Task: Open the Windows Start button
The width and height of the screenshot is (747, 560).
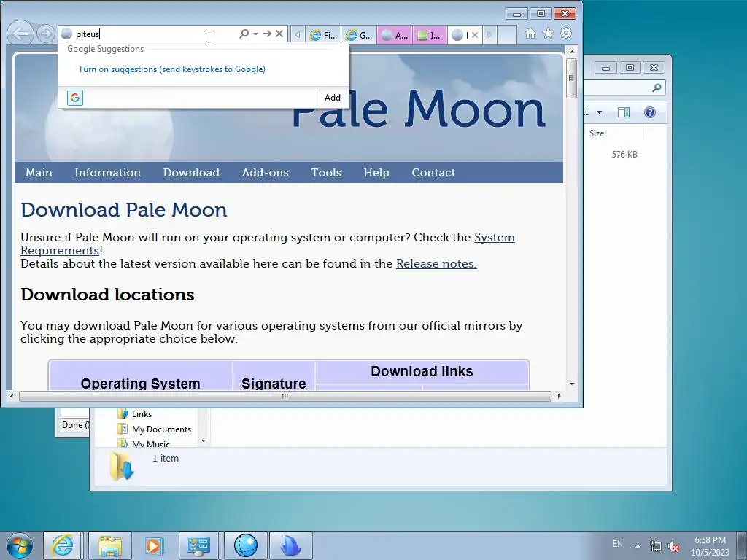Action: (20, 545)
